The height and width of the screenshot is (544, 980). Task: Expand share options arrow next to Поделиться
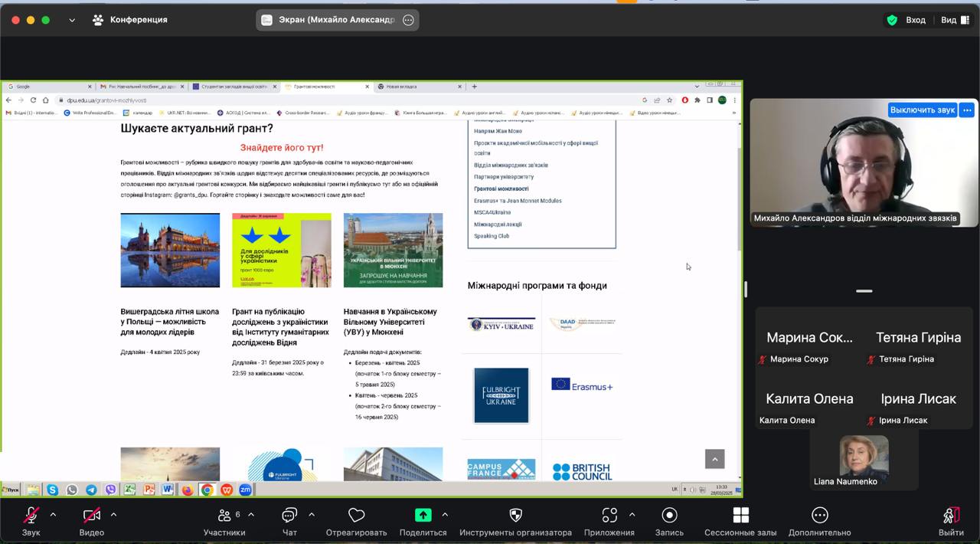click(445, 514)
